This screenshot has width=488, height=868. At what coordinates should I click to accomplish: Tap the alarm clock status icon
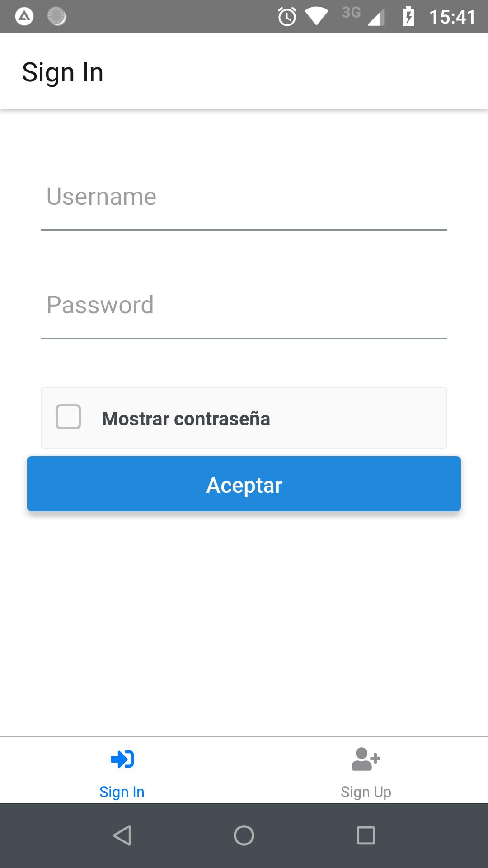click(287, 17)
